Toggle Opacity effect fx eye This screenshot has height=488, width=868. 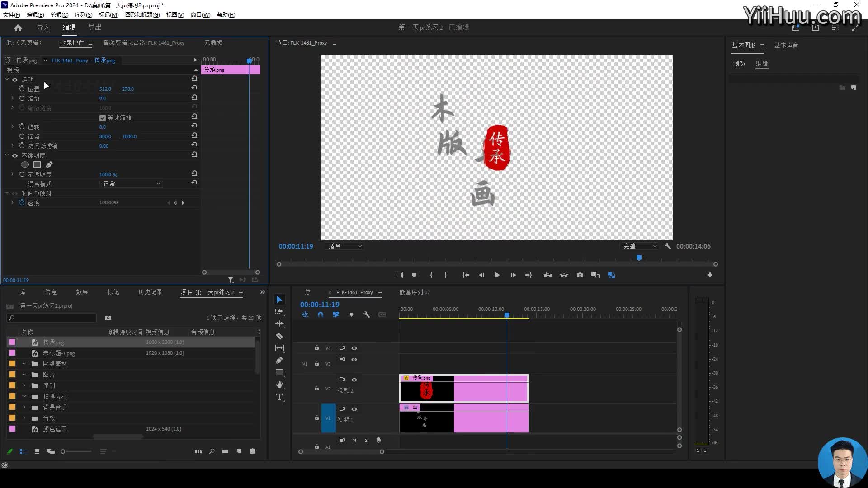coord(14,155)
